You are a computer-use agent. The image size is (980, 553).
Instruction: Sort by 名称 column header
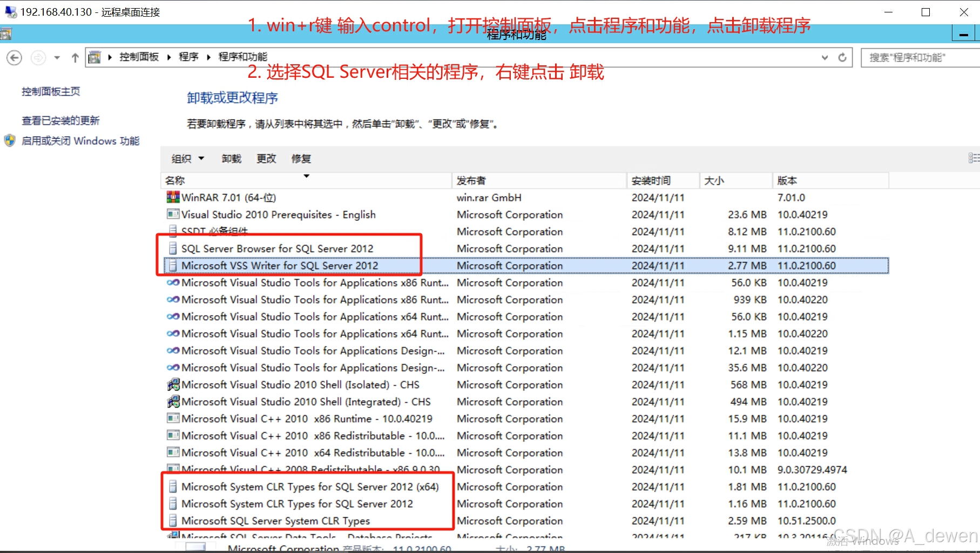[x=306, y=180]
